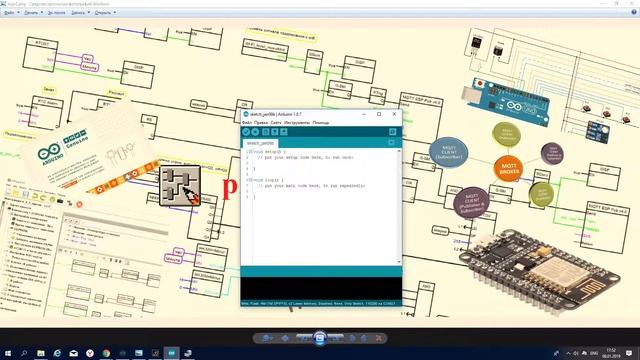Minimize the Arduino window
640x360 pixels.
tap(364, 114)
